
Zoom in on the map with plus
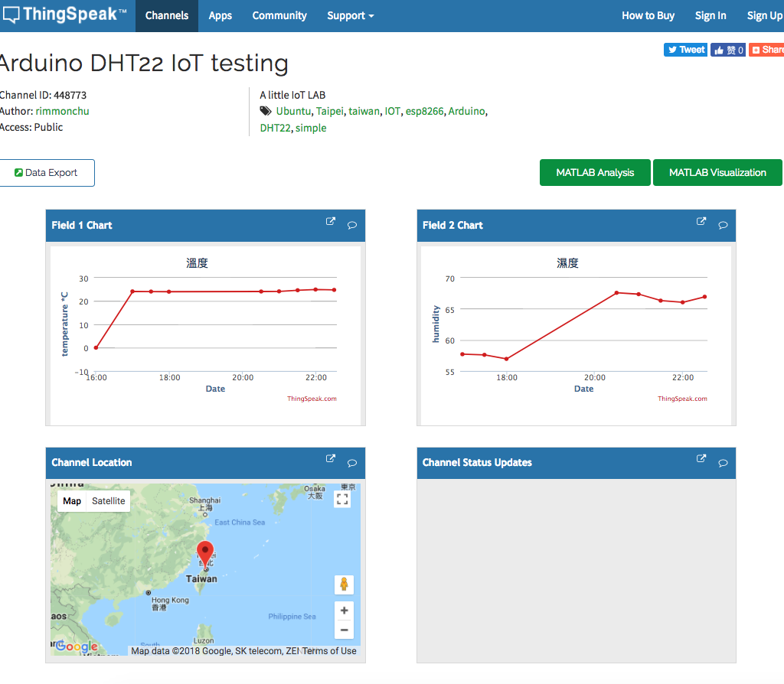pos(344,611)
